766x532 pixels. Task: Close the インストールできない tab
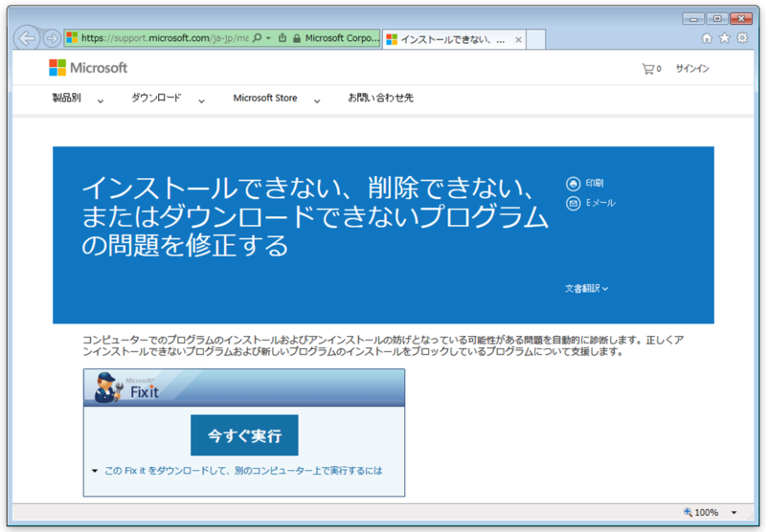[x=518, y=40]
